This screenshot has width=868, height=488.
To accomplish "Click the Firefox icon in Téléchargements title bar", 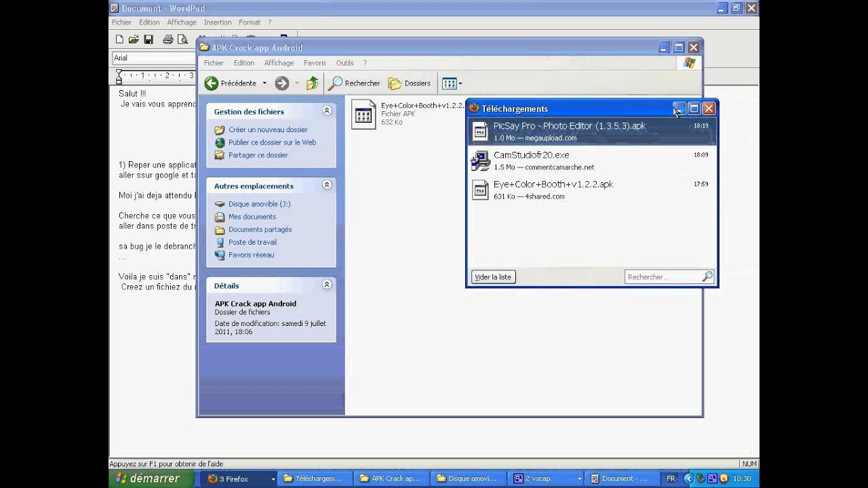I will click(474, 108).
